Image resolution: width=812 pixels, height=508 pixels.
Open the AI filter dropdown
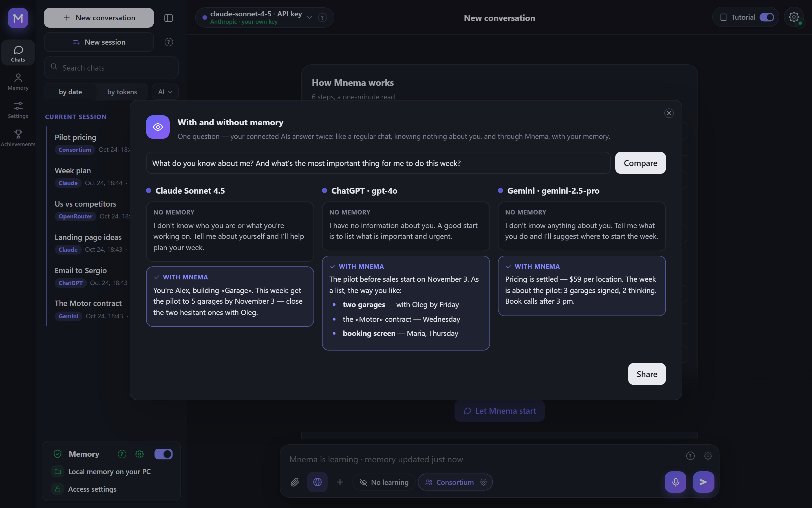(x=165, y=92)
